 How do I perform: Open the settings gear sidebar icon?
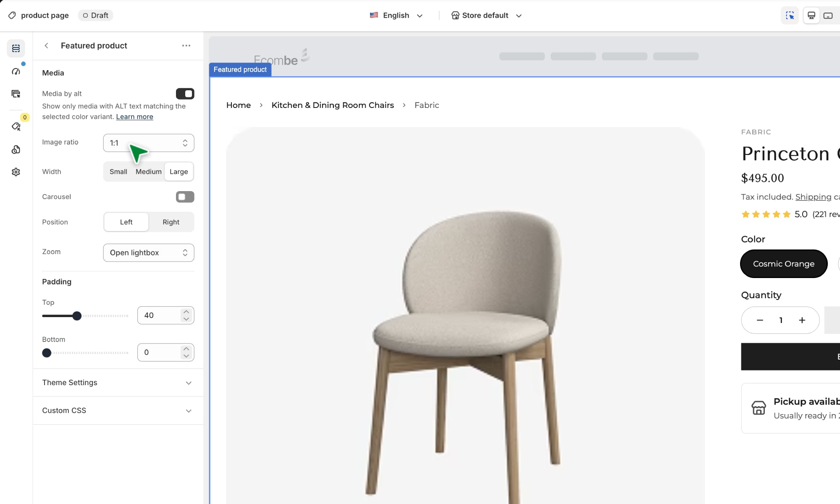[16, 172]
